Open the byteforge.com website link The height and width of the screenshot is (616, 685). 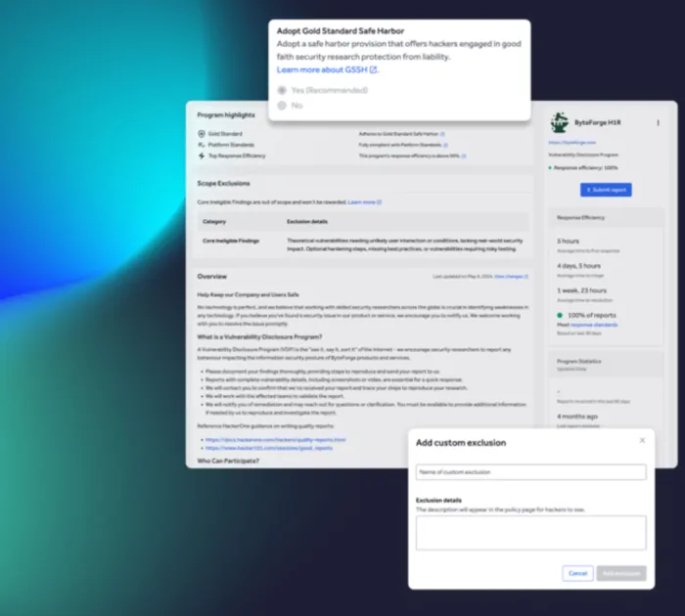[x=571, y=143]
